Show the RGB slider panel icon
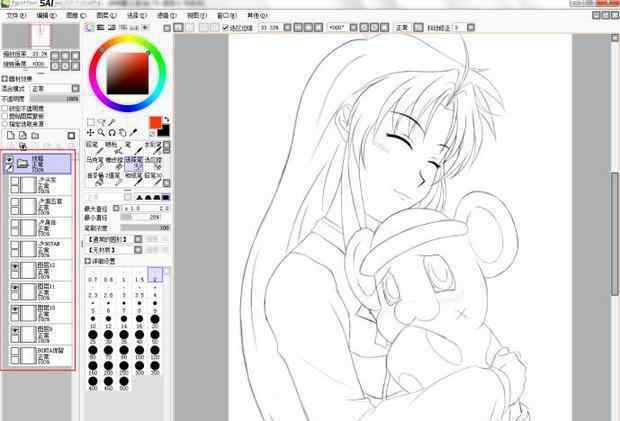This screenshot has width=620, height=421. click(100, 27)
